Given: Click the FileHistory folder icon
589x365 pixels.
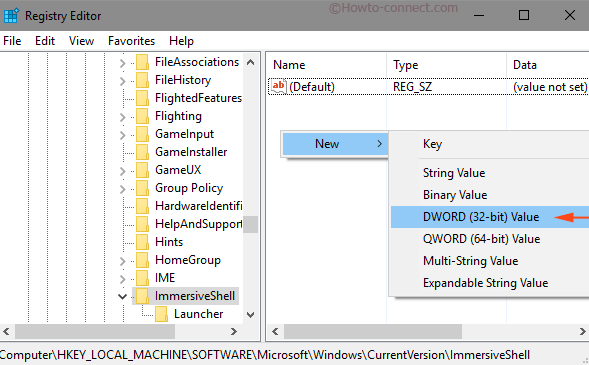Looking at the screenshot, I should [142, 80].
